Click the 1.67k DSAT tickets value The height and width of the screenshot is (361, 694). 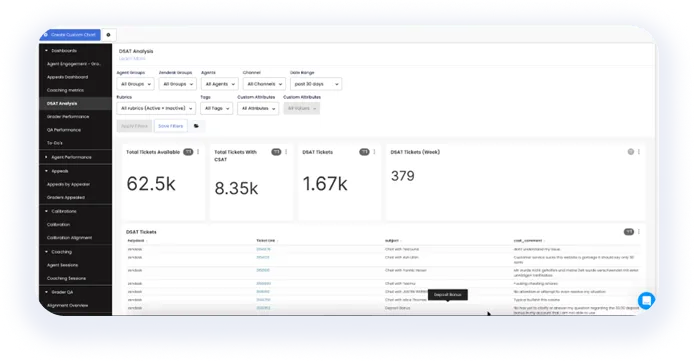325,184
